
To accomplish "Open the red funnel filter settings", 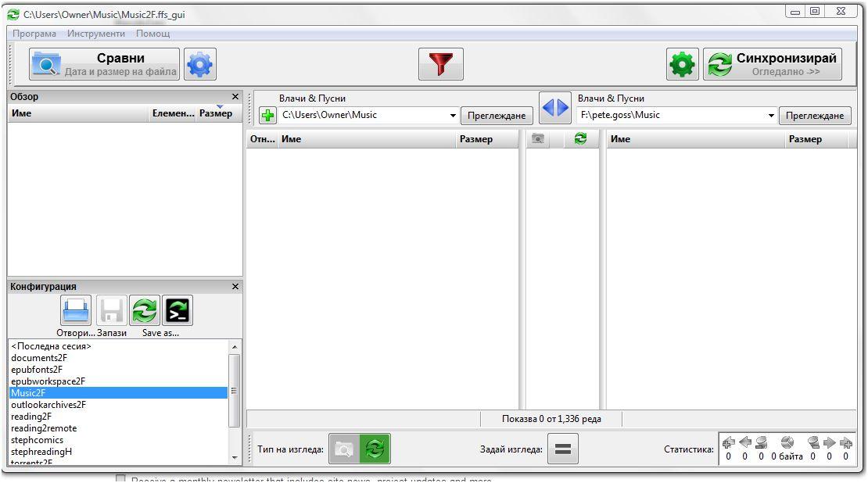I will (440, 64).
